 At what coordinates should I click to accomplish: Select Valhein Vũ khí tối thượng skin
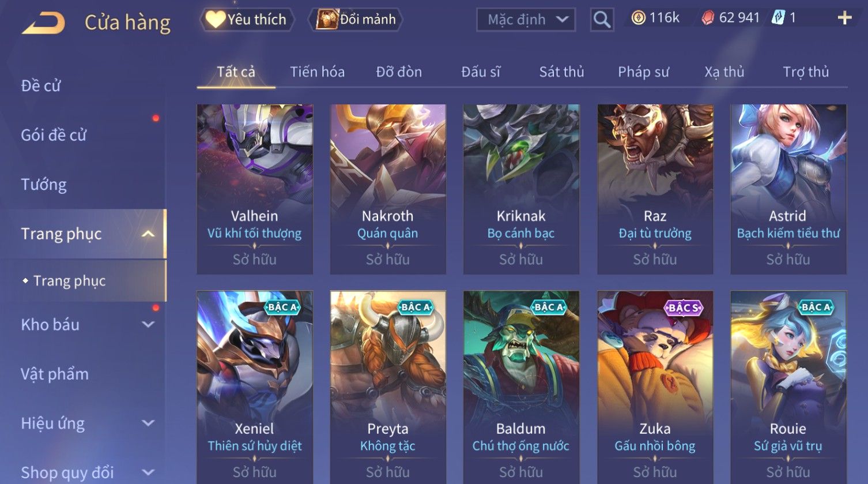254,189
